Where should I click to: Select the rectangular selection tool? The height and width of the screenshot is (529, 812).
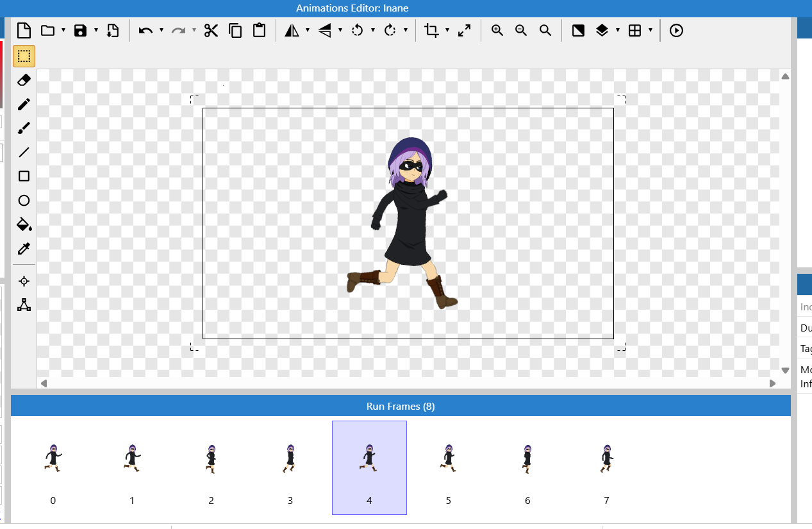[x=24, y=56]
